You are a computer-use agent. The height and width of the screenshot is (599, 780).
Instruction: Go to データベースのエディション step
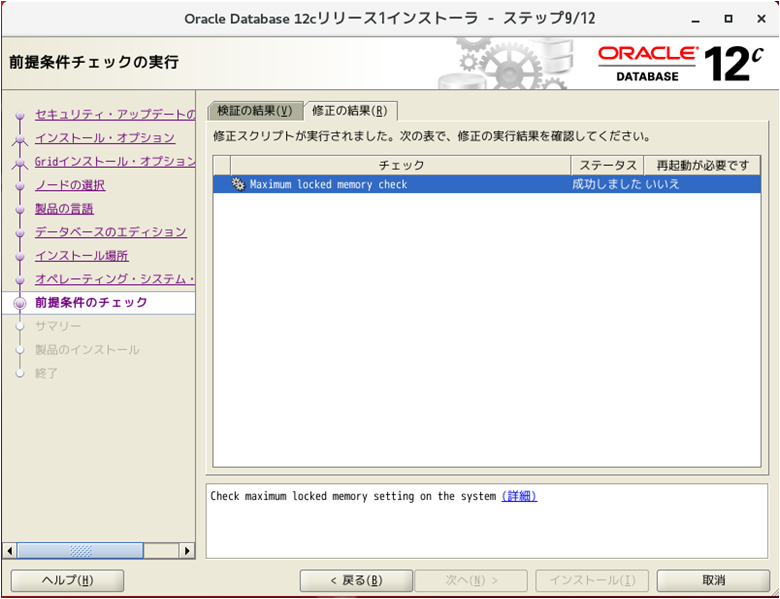(111, 232)
